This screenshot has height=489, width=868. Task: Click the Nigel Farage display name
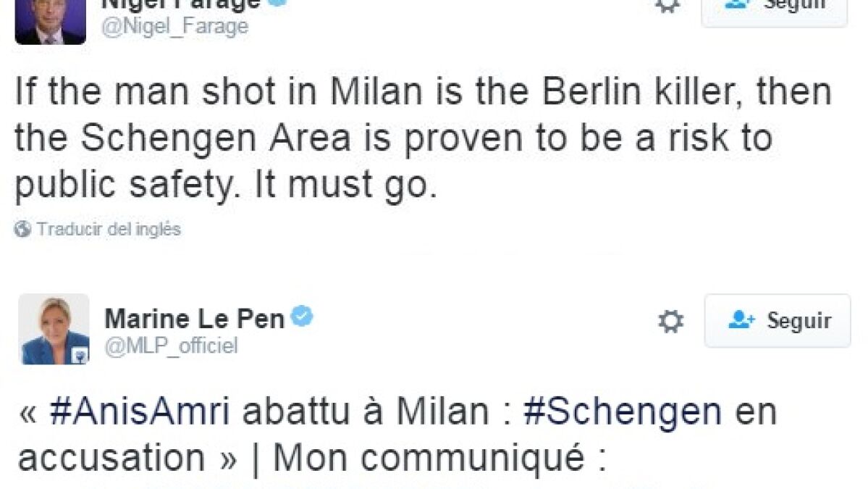[181, 4]
